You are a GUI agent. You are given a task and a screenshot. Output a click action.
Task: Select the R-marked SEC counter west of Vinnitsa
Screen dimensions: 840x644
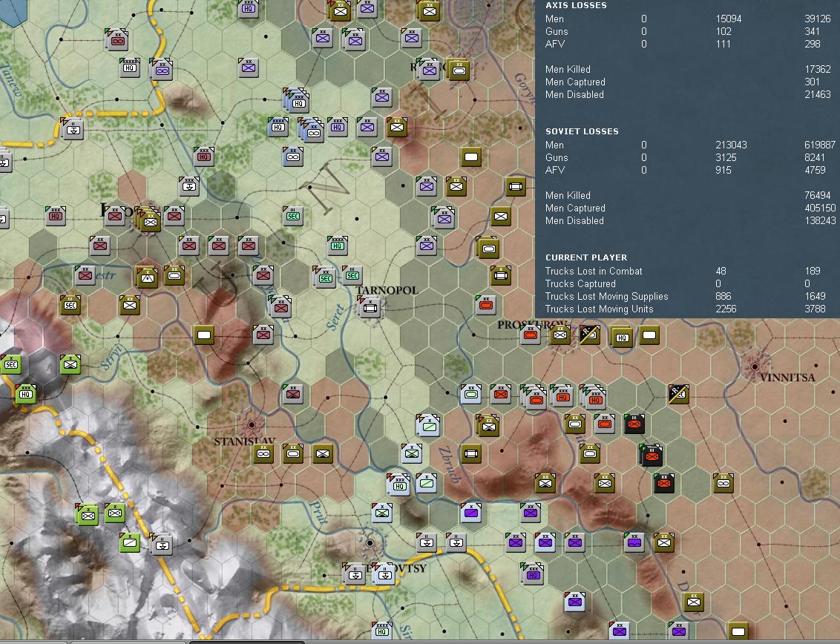(678, 394)
